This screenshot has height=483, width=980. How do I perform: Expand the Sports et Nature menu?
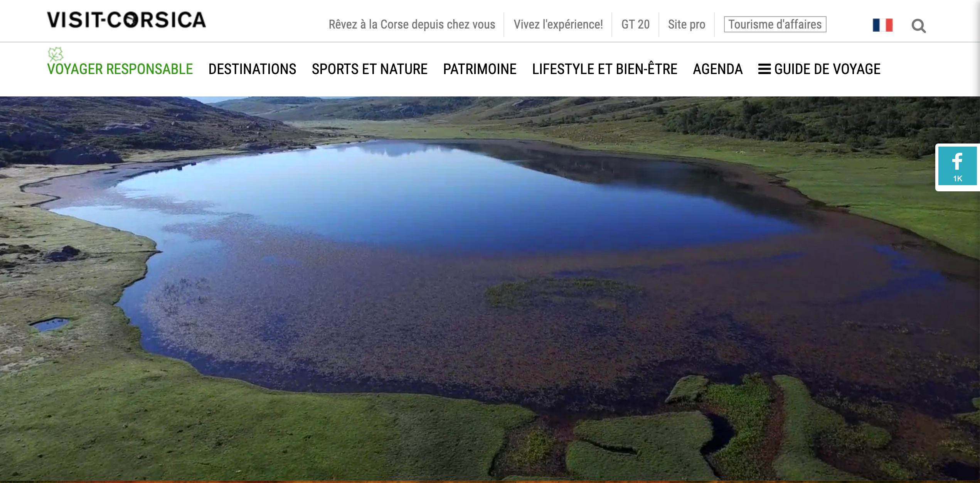[x=369, y=69]
